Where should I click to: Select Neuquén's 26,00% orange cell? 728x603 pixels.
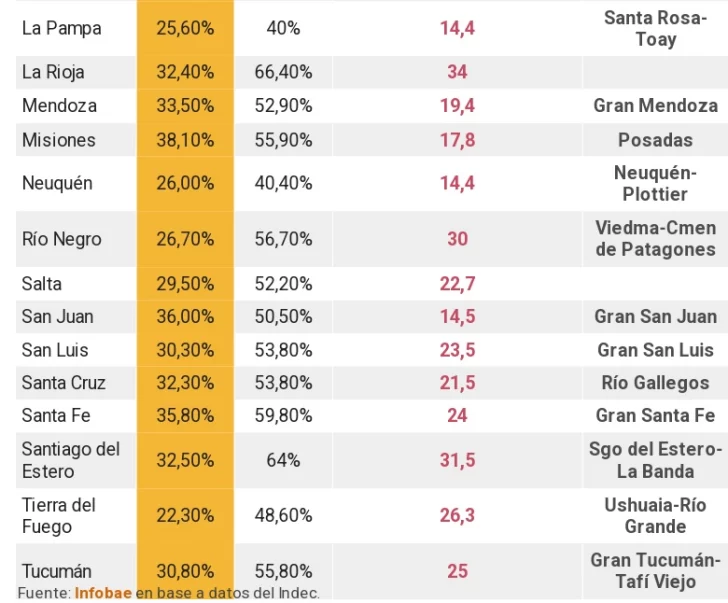(185, 183)
